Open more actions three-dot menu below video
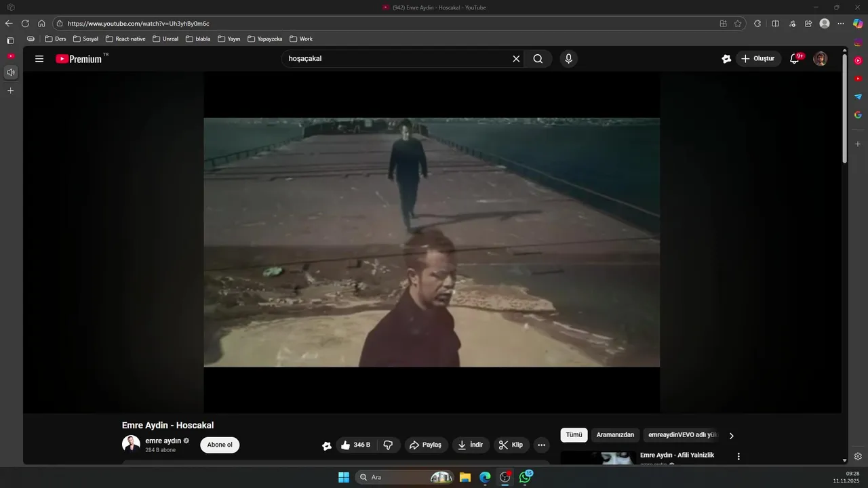The width and height of the screenshot is (868, 488). [x=541, y=445]
